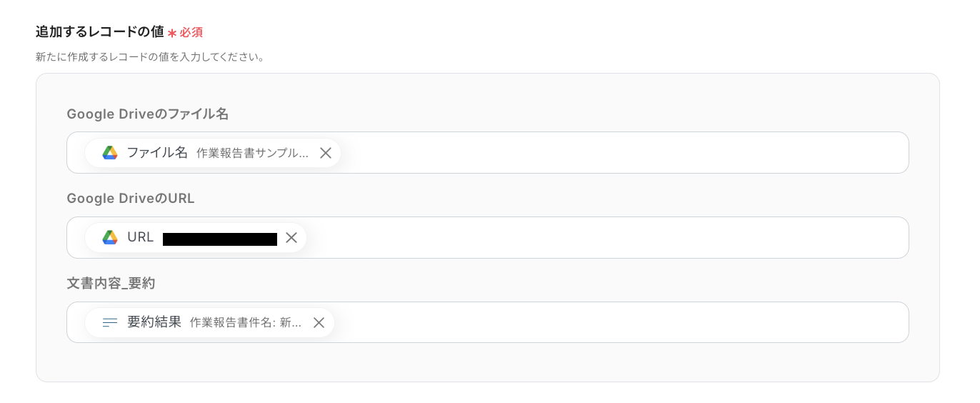The height and width of the screenshot is (403, 980).
Task: Delete the 要約結果 chip using X
Action: tap(319, 322)
